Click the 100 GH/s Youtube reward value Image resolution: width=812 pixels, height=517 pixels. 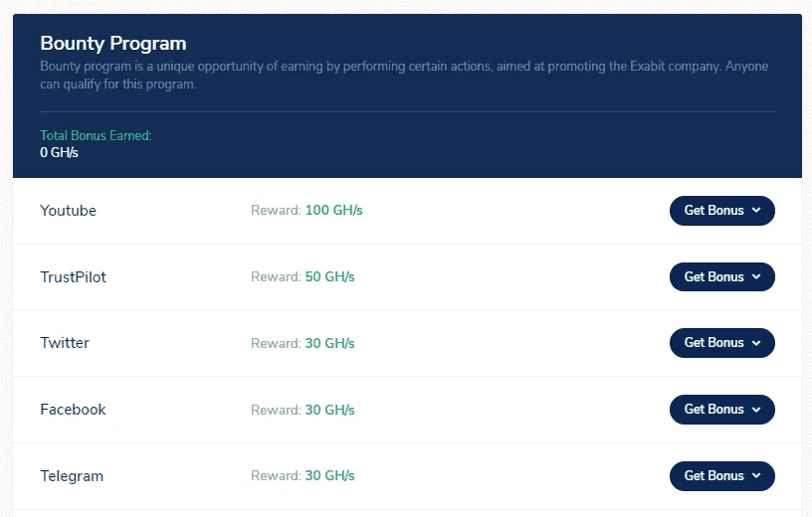click(334, 210)
